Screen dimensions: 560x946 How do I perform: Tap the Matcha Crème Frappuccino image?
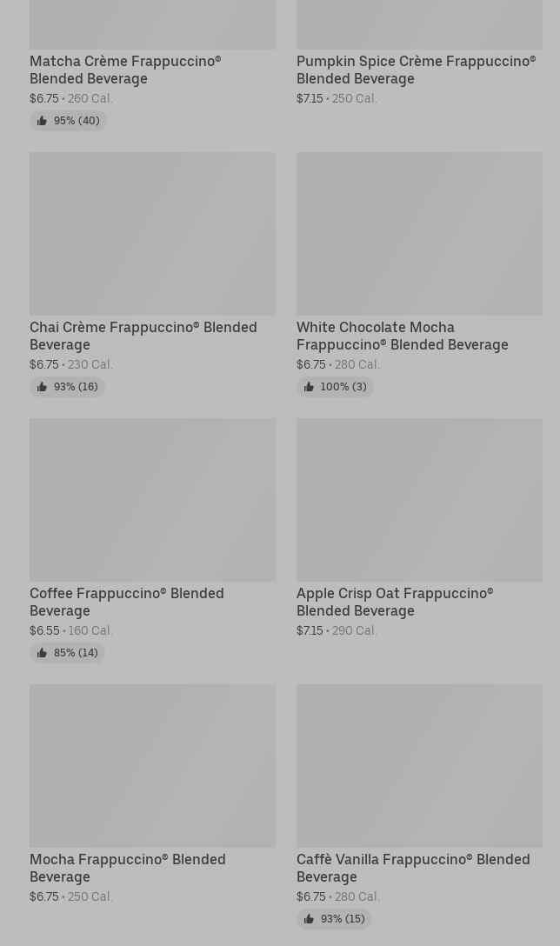point(152,24)
